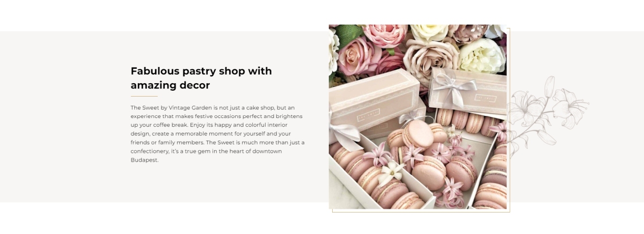The height and width of the screenshot is (234, 644).
Task: Click the macaron row in right box
Action: point(467,122)
